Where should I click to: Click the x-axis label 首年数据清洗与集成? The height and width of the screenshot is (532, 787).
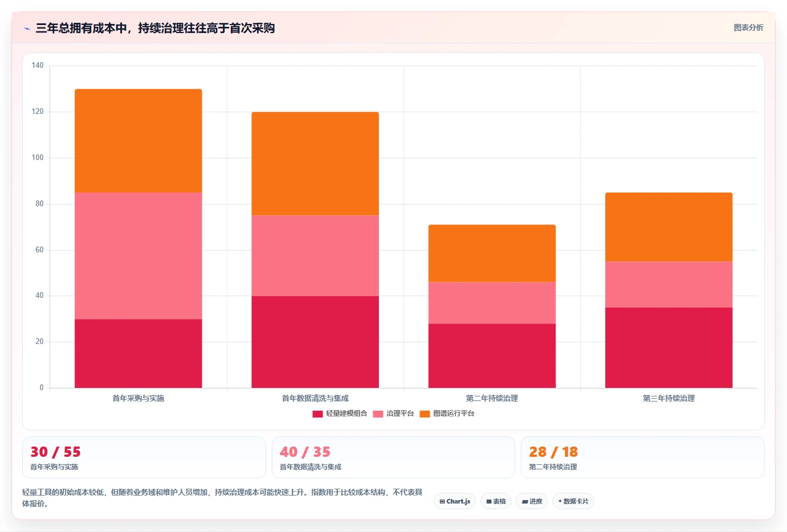click(315, 398)
